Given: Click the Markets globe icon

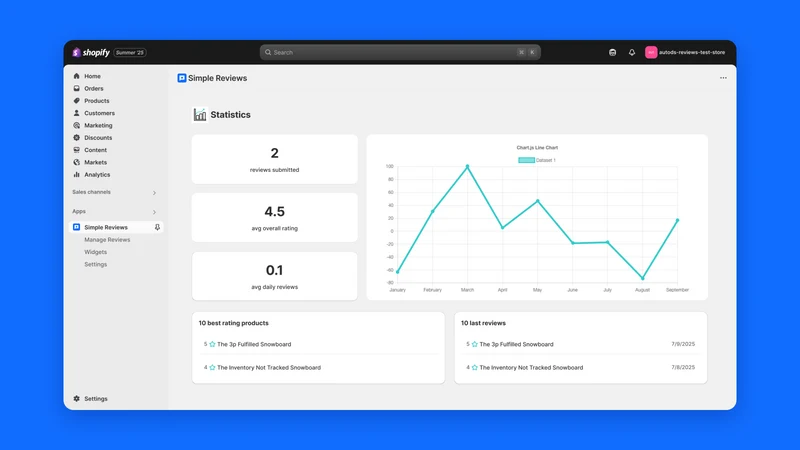Looking at the screenshot, I should tap(77, 162).
